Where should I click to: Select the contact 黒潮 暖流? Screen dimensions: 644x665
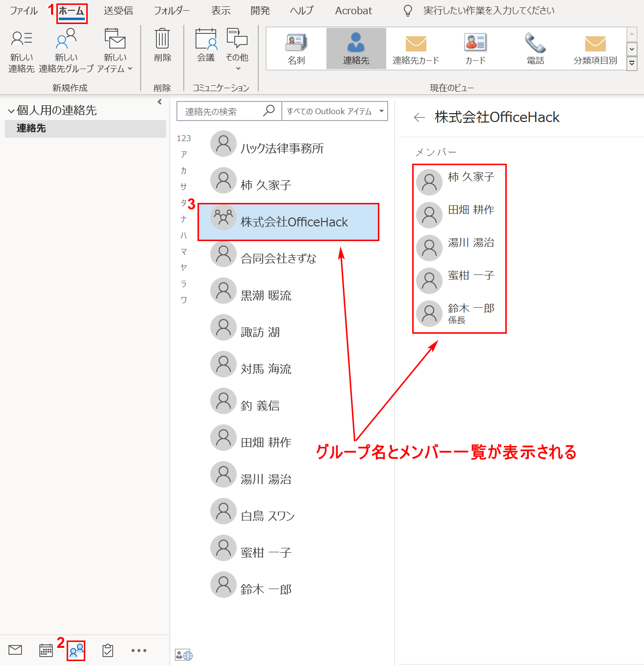[x=266, y=296]
